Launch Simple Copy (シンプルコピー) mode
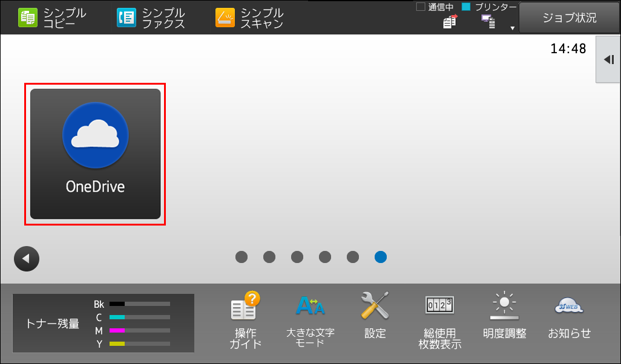Image resolution: width=621 pixels, height=364 pixels. click(52, 18)
